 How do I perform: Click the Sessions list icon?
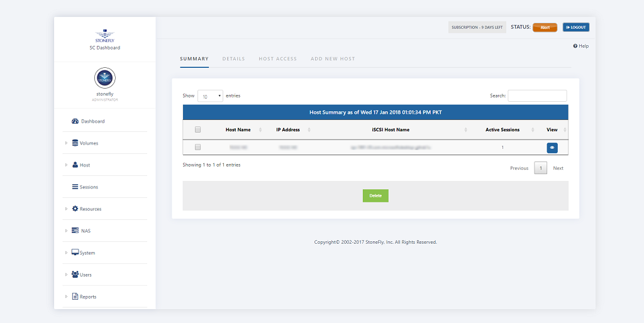pos(75,187)
